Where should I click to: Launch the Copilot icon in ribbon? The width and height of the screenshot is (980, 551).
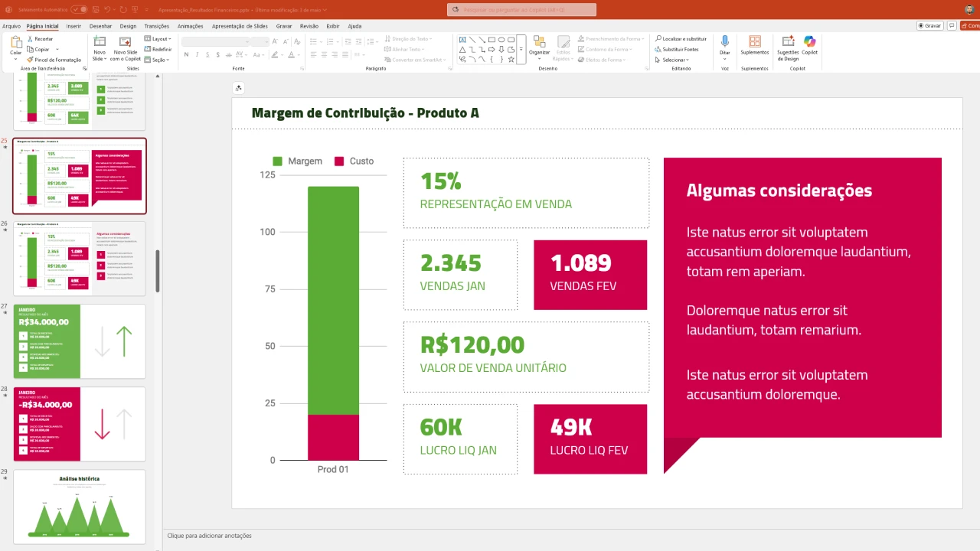tap(809, 41)
